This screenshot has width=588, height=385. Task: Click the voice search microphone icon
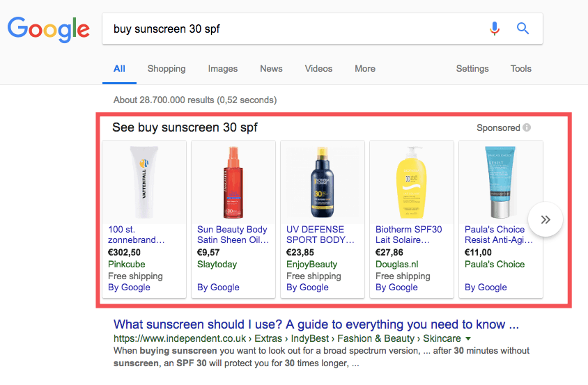495,29
